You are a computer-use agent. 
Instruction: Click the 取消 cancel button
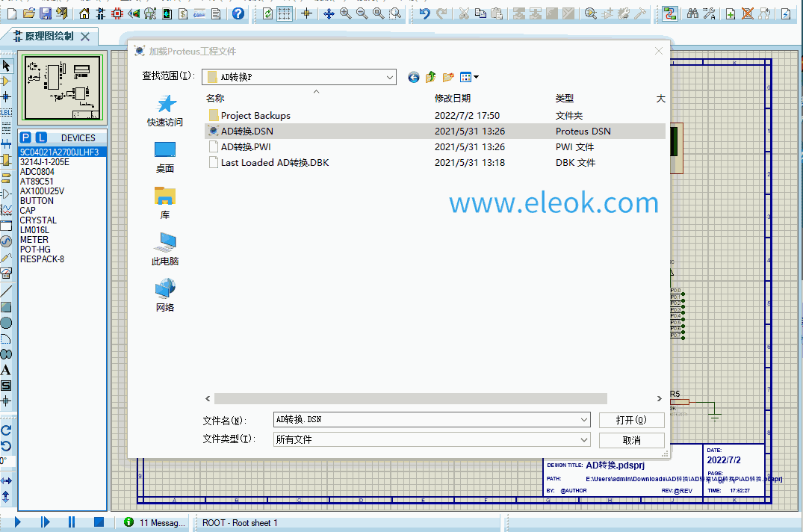631,440
